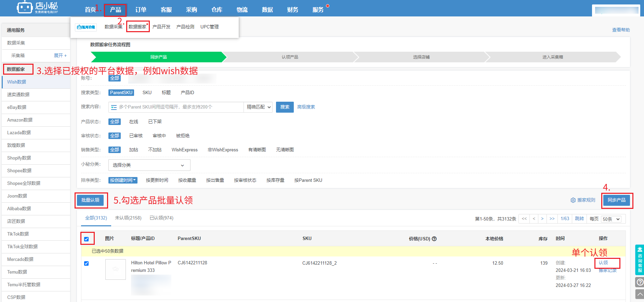Toggle the 按创建时间 sort dropdown
Viewport: 644px width, 302px height.
pyautogui.click(x=123, y=180)
